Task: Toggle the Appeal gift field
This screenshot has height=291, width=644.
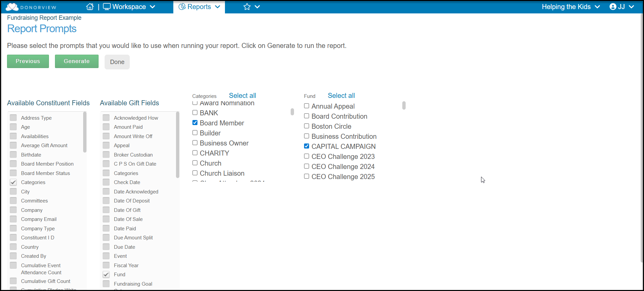Action: (106, 145)
